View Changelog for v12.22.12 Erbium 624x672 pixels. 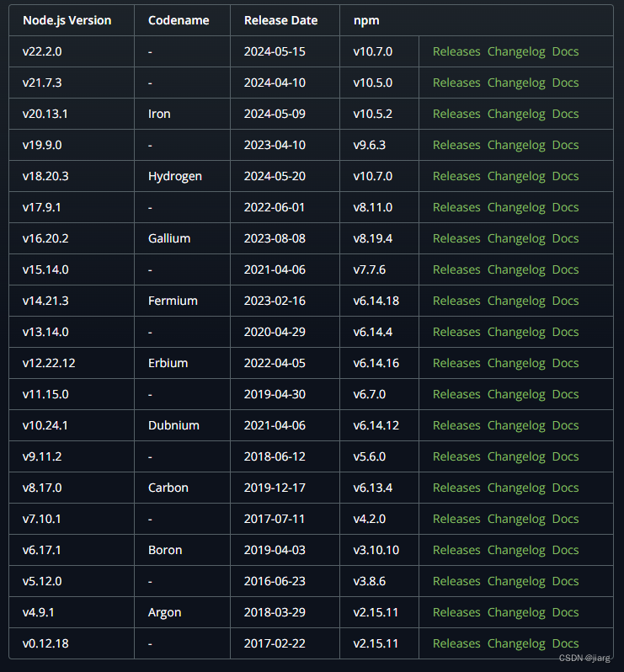(x=516, y=364)
